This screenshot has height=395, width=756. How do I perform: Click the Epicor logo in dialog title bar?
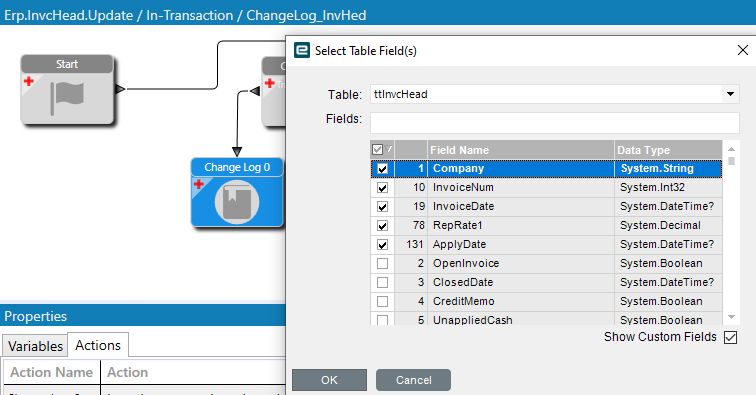[302, 50]
